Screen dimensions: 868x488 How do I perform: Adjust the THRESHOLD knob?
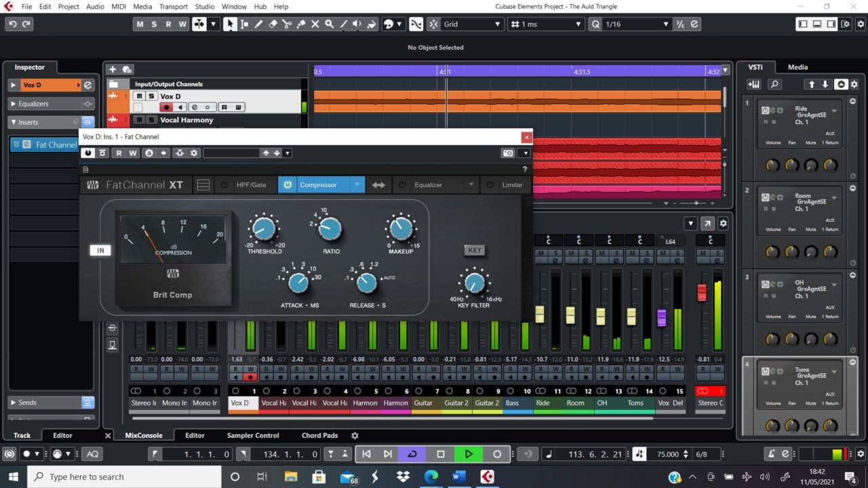coord(264,229)
